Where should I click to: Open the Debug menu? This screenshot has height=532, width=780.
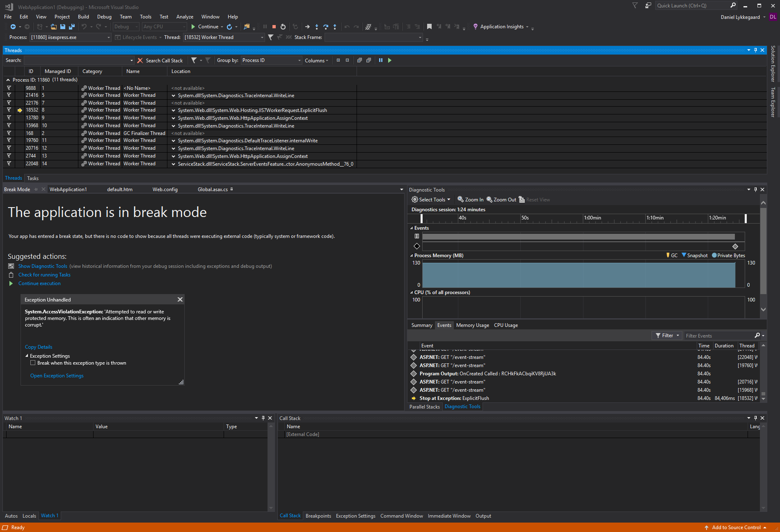point(104,17)
